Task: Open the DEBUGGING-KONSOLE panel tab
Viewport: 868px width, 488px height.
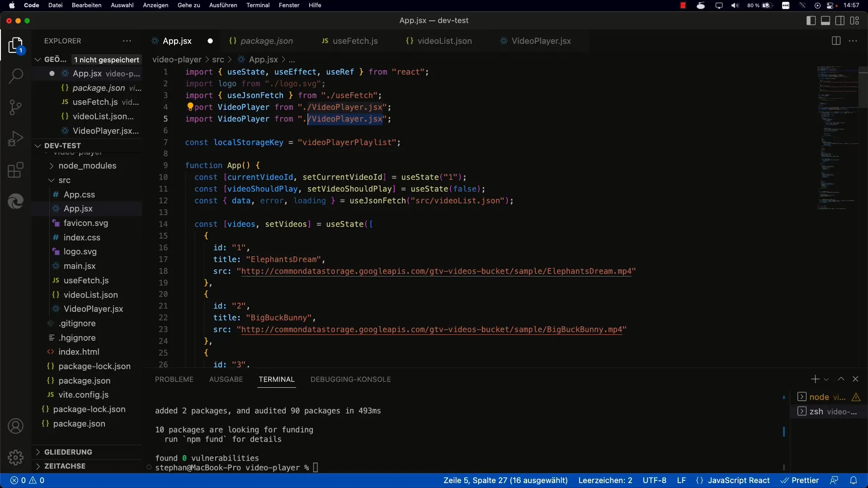Action: (x=351, y=379)
